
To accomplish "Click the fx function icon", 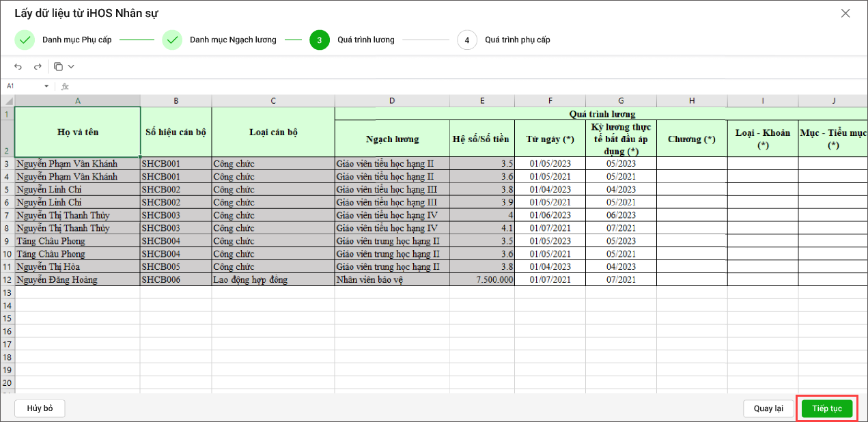I will 65,87.
